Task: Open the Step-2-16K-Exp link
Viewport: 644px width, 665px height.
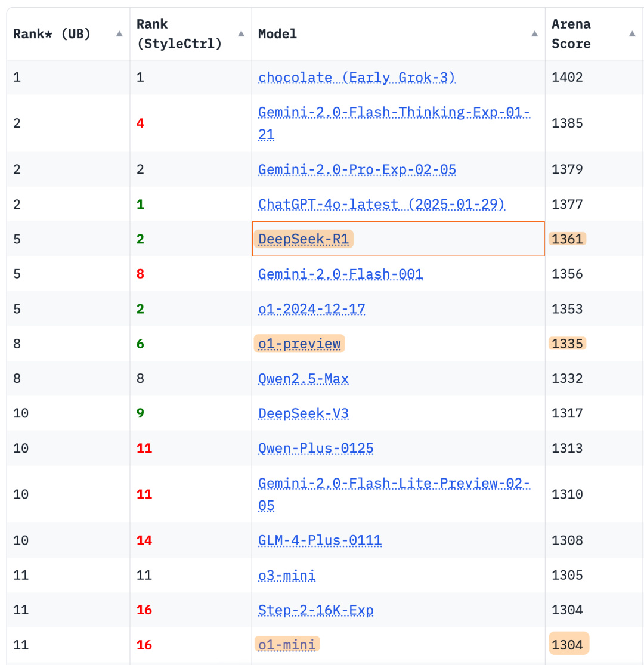Action: 315,610
